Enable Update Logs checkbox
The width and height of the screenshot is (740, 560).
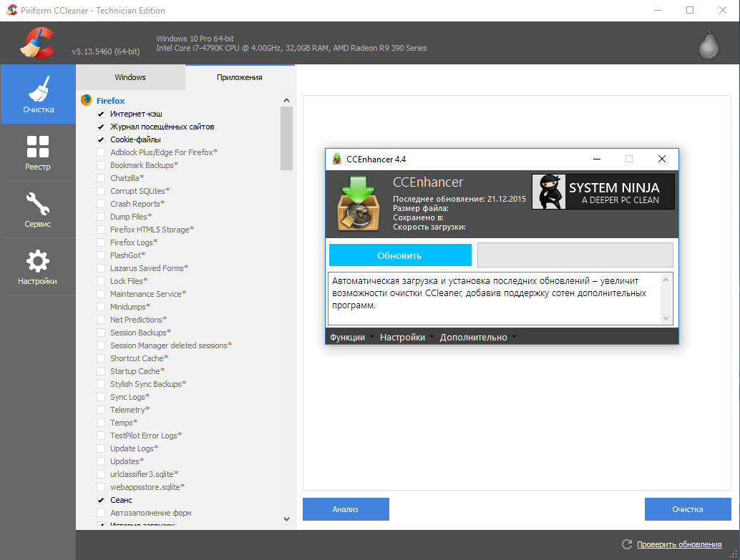pos(101,448)
